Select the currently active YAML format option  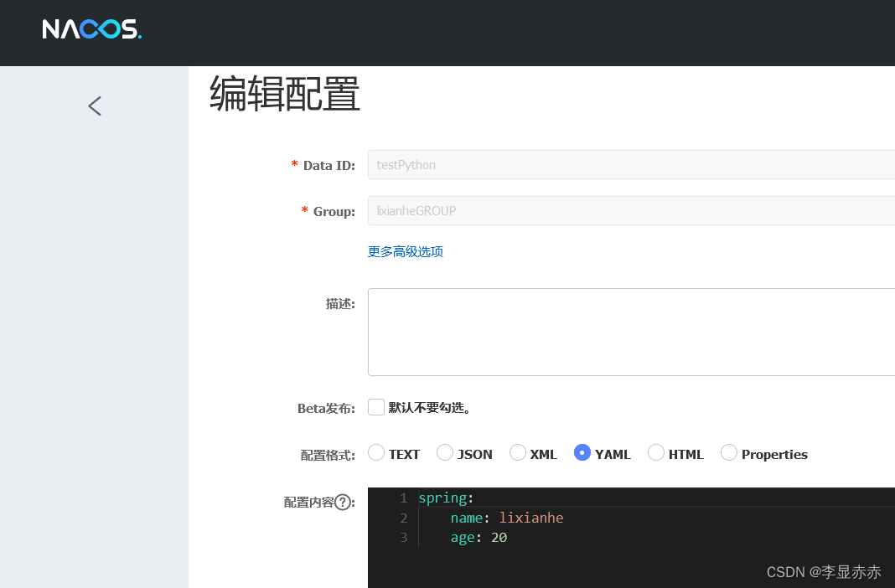pyautogui.click(x=582, y=452)
